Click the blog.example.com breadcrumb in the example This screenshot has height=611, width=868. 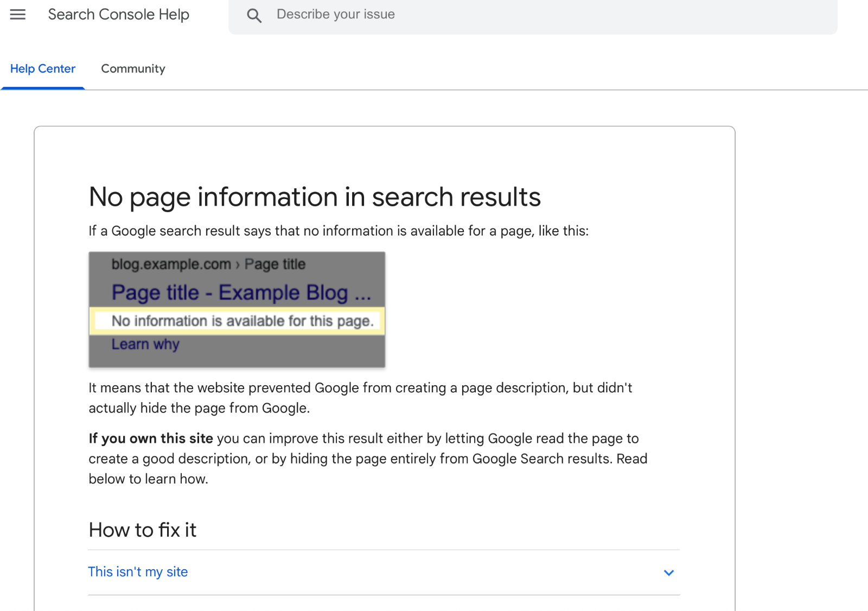click(171, 264)
